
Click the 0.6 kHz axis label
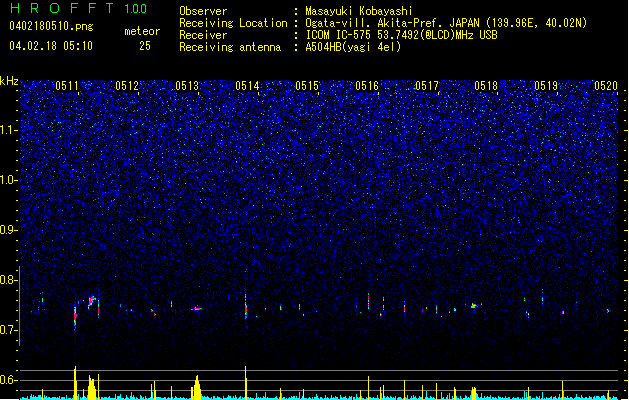(x=8, y=380)
